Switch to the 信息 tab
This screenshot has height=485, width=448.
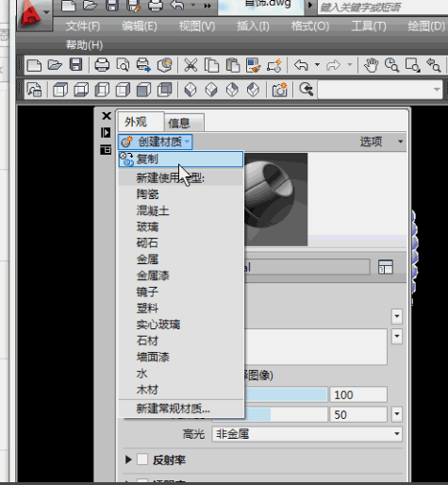click(184, 123)
